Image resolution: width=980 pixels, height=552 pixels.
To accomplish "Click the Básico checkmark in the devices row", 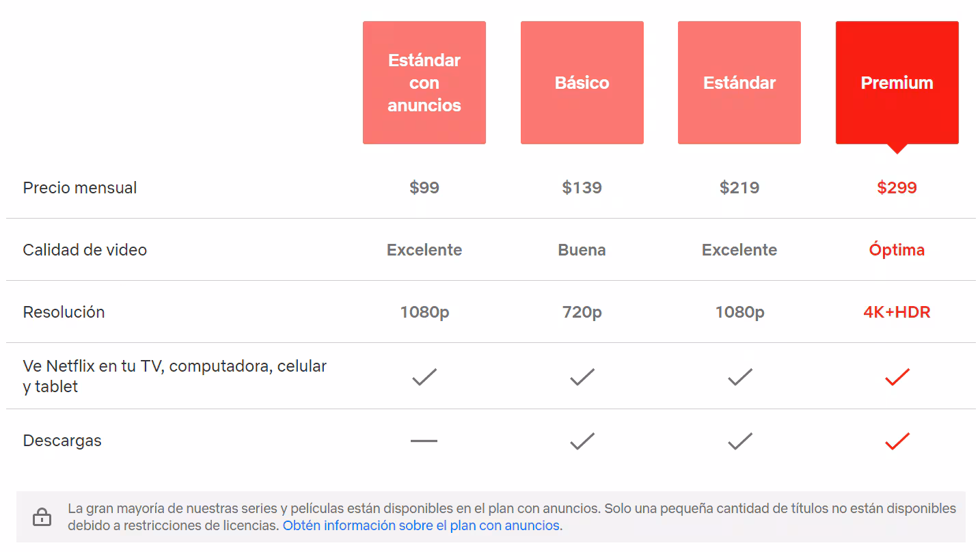I will [x=582, y=376].
